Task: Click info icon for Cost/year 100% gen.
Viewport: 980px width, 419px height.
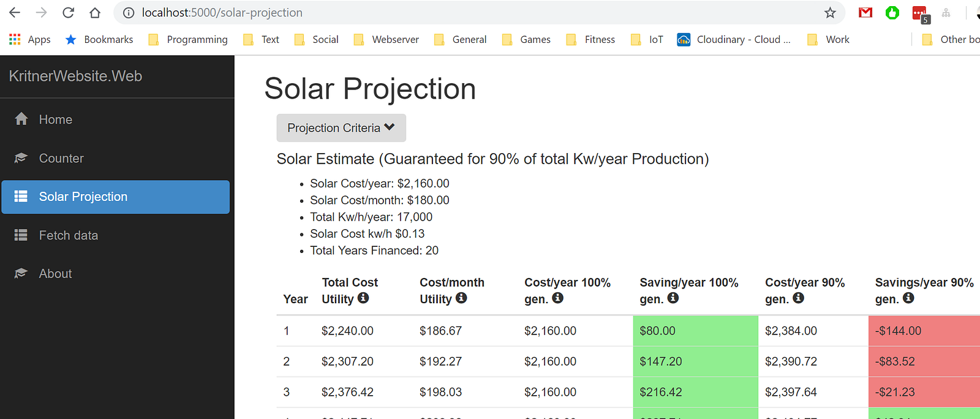Action: [557, 298]
